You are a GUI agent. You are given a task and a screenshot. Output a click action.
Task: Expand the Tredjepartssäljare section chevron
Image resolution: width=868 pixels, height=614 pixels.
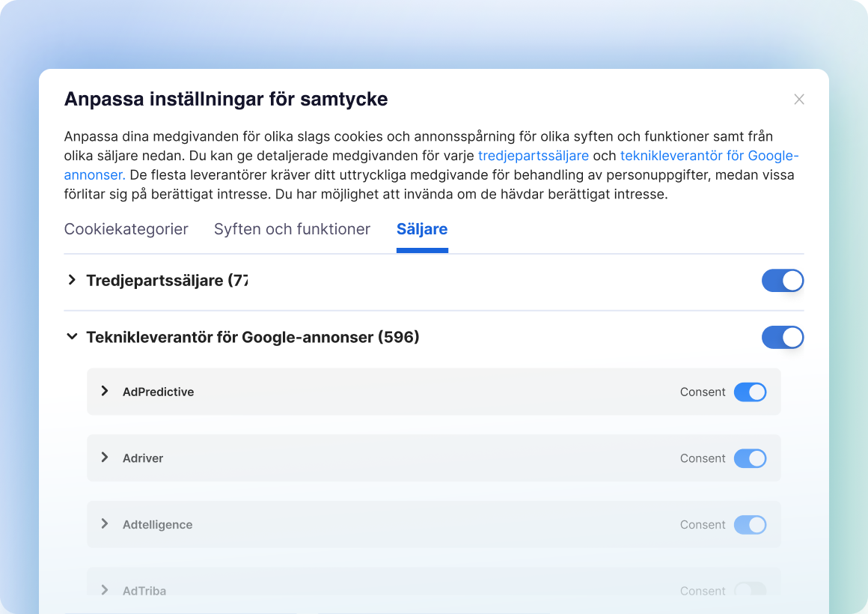pos(72,280)
